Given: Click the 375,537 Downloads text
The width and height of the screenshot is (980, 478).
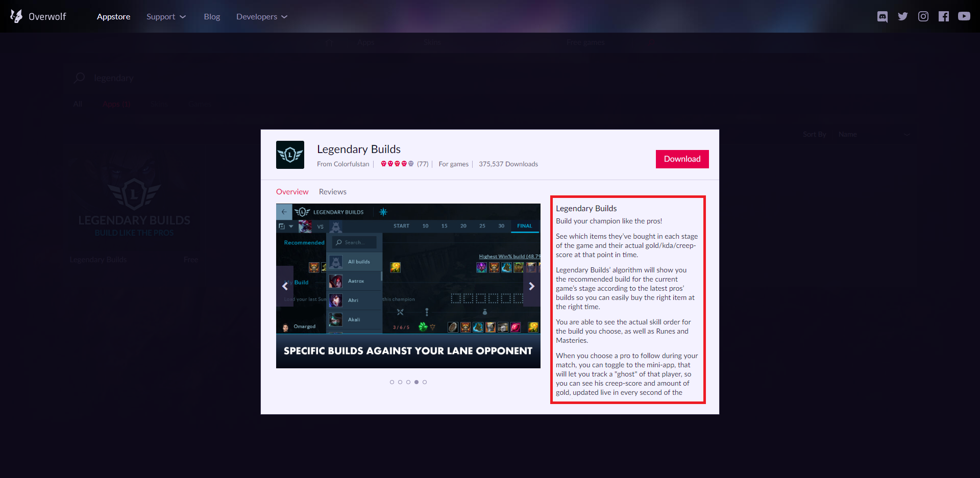Looking at the screenshot, I should click(x=508, y=164).
